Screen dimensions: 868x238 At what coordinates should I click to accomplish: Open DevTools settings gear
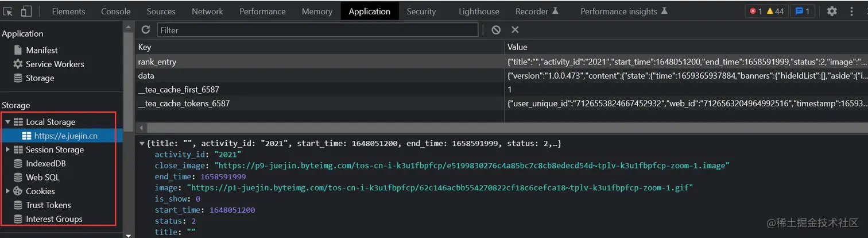pos(831,11)
